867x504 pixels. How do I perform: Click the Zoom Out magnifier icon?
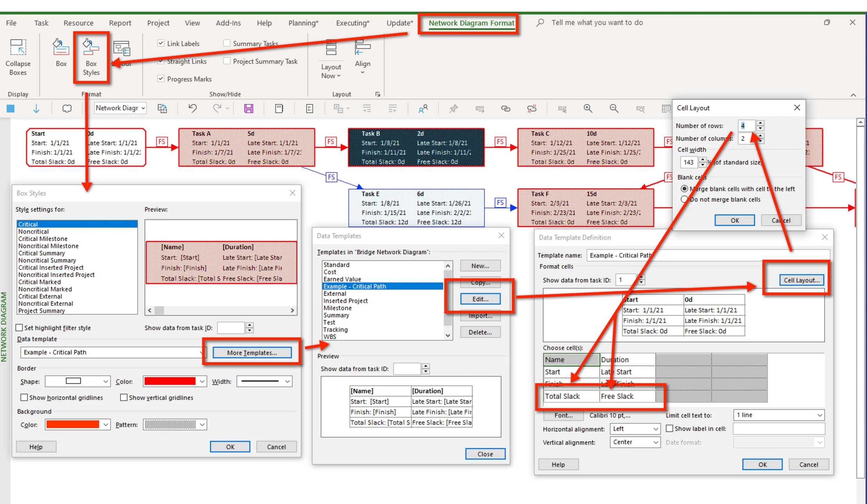pyautogui.click(x=614, y=109)
